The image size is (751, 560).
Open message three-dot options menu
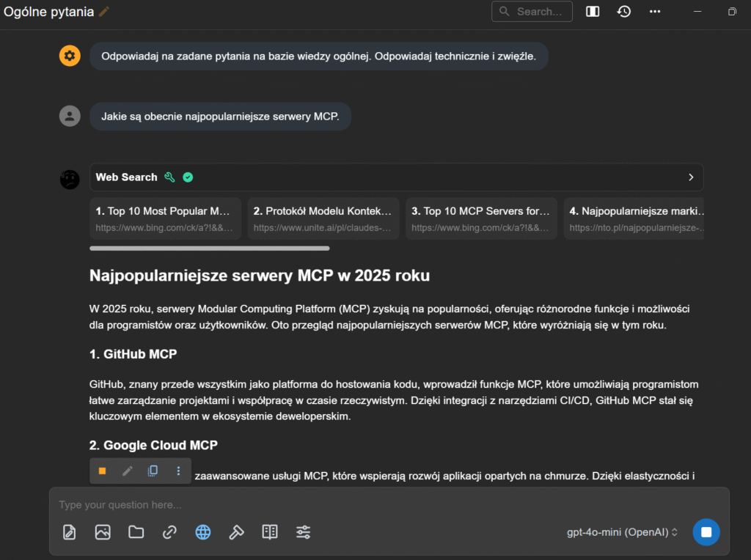coord(179,471)
